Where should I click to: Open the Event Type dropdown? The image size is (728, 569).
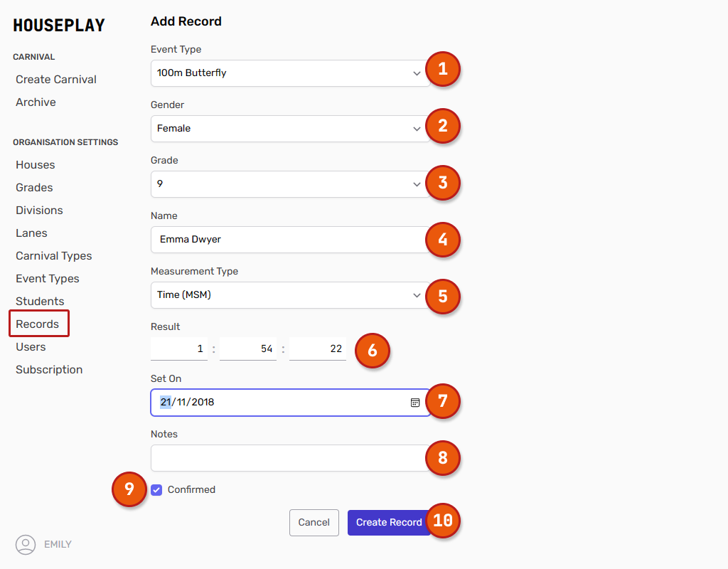[x=289, y=73]
